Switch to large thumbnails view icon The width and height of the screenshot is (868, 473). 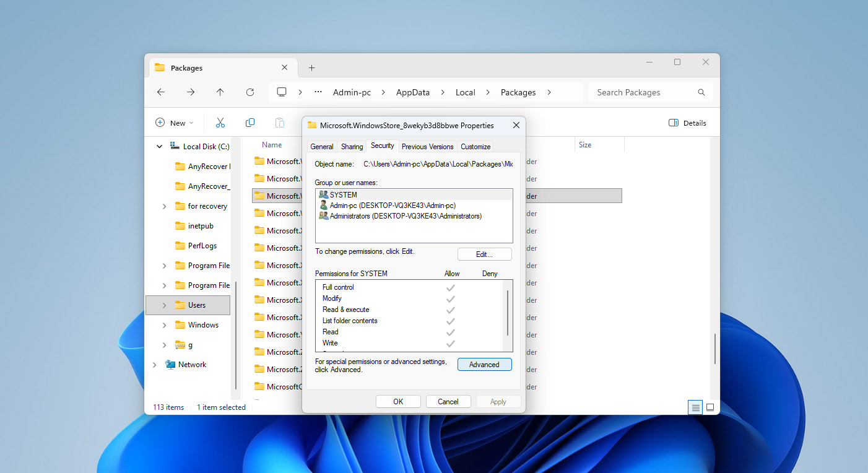click(710, 407)
